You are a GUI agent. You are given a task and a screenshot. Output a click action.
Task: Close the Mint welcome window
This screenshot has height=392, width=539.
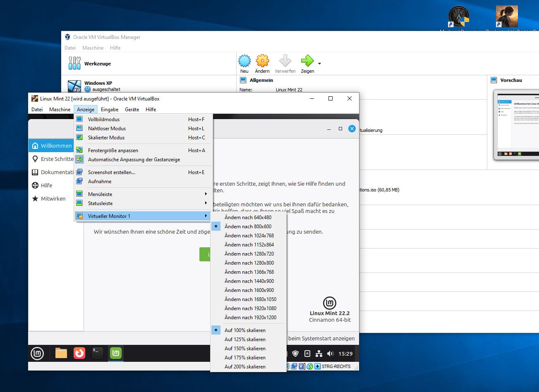coord(352,129)
